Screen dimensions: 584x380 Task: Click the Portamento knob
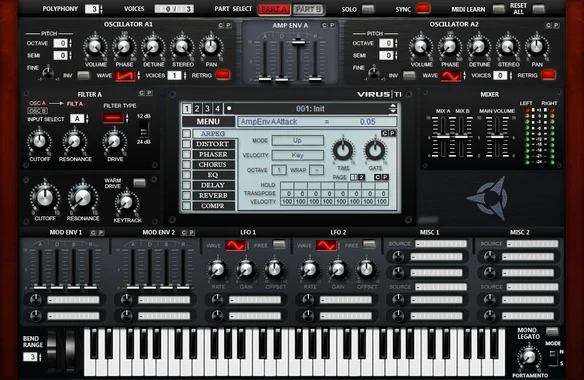(529, 357)
